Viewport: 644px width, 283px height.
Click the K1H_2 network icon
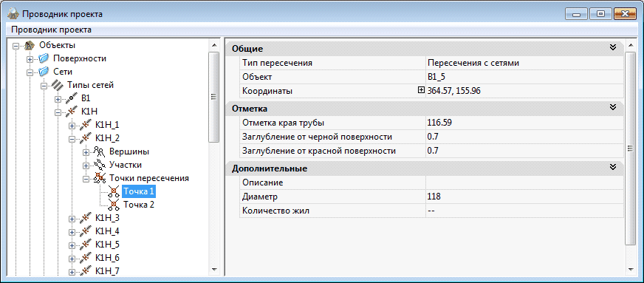tap(85, 138)
